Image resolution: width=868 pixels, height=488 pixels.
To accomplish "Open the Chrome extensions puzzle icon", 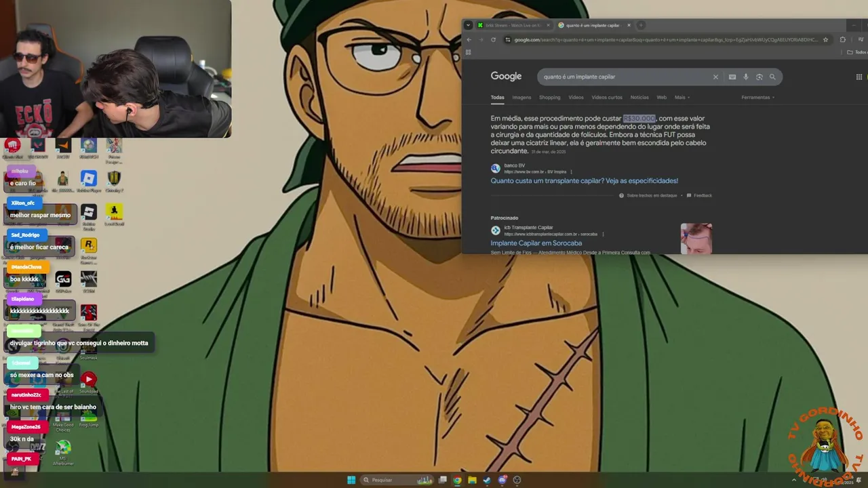I will point(843,40).
